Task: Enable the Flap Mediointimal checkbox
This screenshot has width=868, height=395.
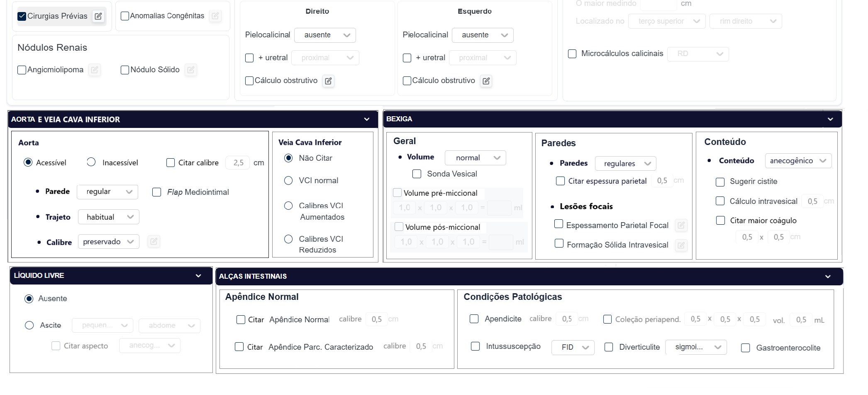Action: click(x=157, y=192)
